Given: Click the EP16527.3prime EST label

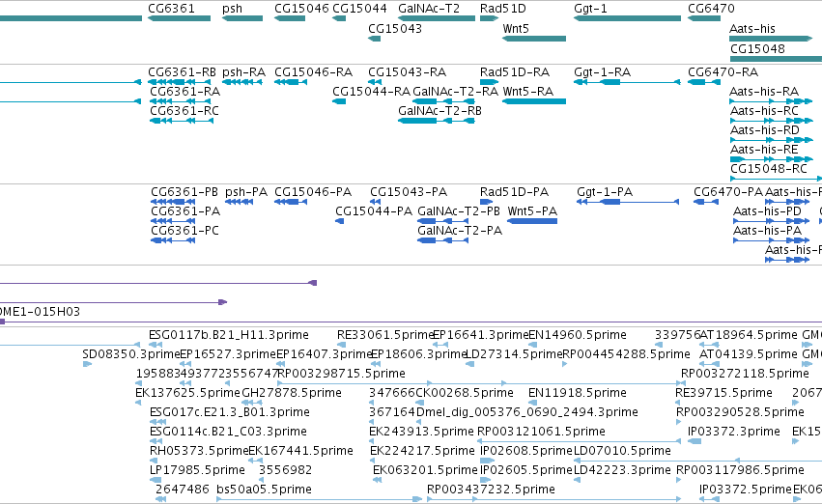Looking at the screenshot, I should click(228, 354).
